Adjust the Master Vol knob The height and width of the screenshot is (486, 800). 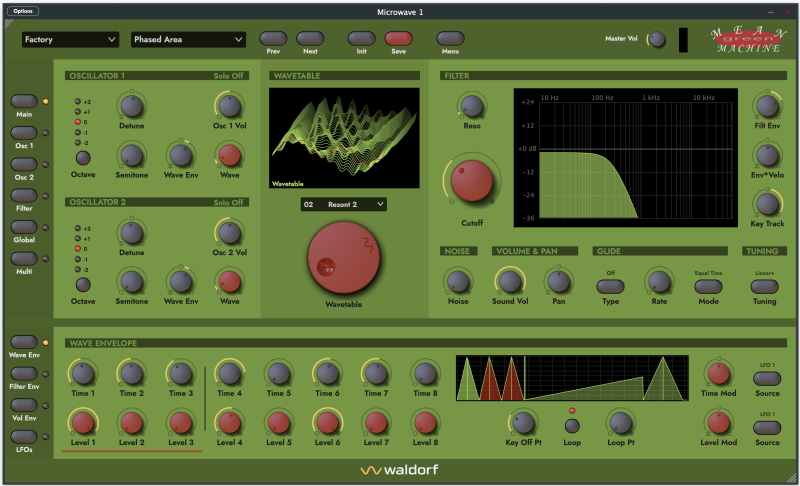657,39
